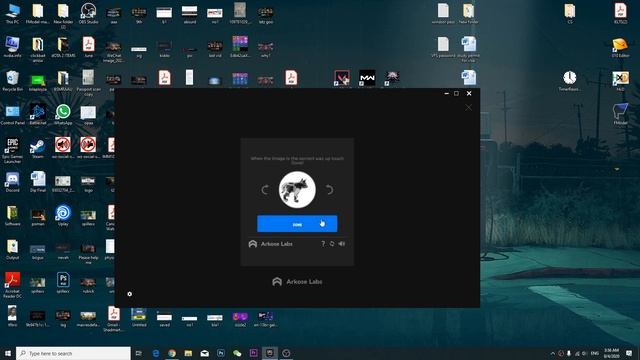This screenshot has height=360, width=640.
Task: Launch Epic Games Launcher shortcut
Action: [x=12, y=151]
